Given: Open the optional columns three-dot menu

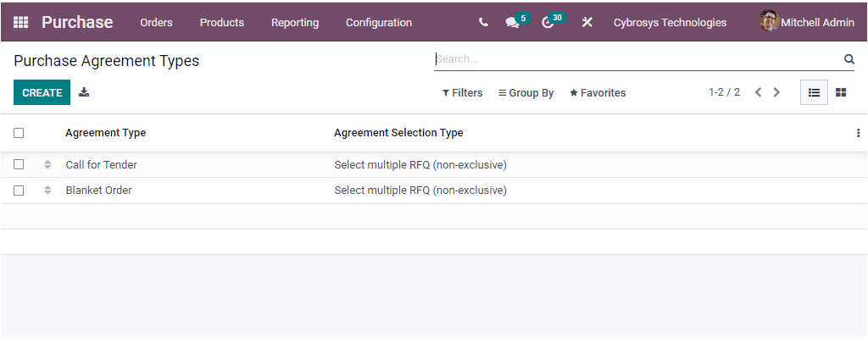Looking at the screenshot, I should coord(858,133).
